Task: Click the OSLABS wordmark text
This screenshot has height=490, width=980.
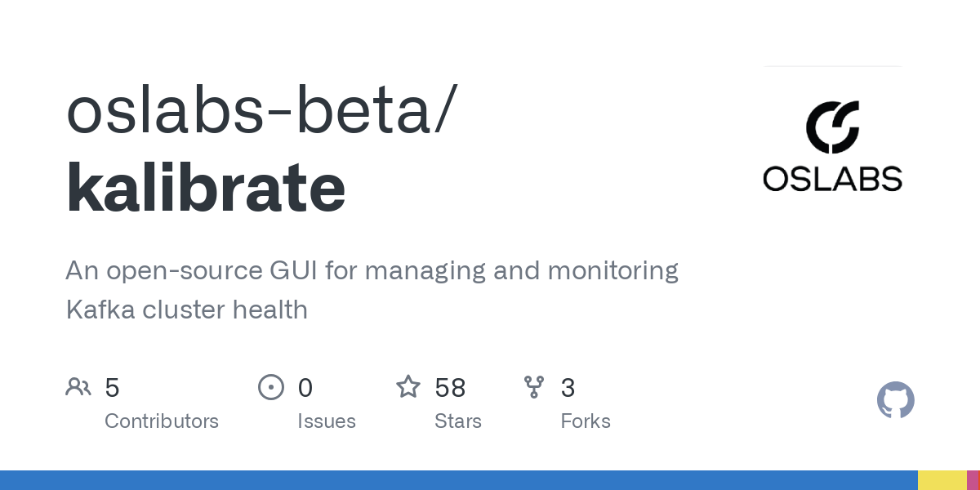Action: 832,178
